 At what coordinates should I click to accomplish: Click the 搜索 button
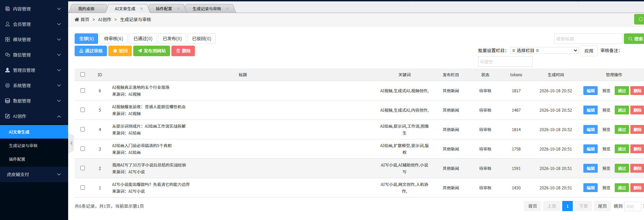(x=634, y=39)
